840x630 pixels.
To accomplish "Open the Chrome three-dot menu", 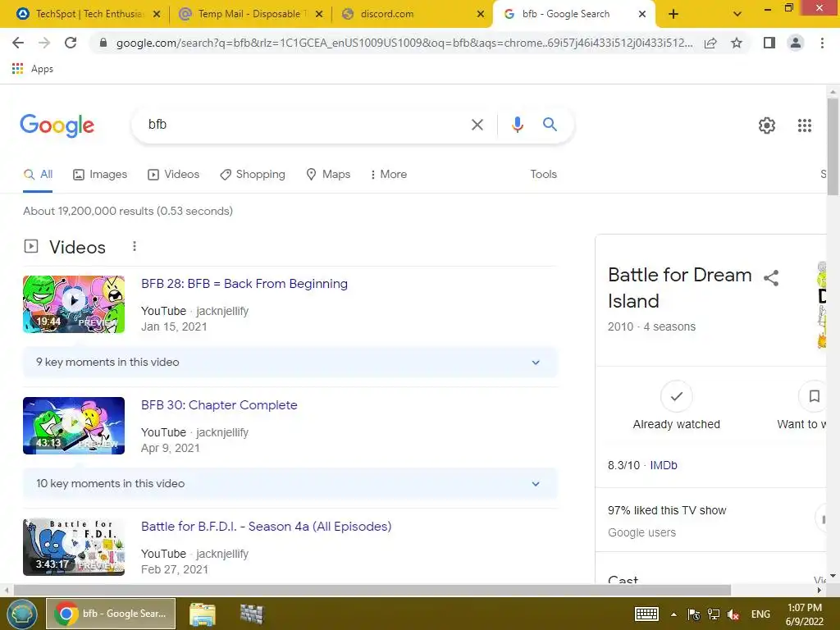I will pyautogui.click(x=822, y=43).
